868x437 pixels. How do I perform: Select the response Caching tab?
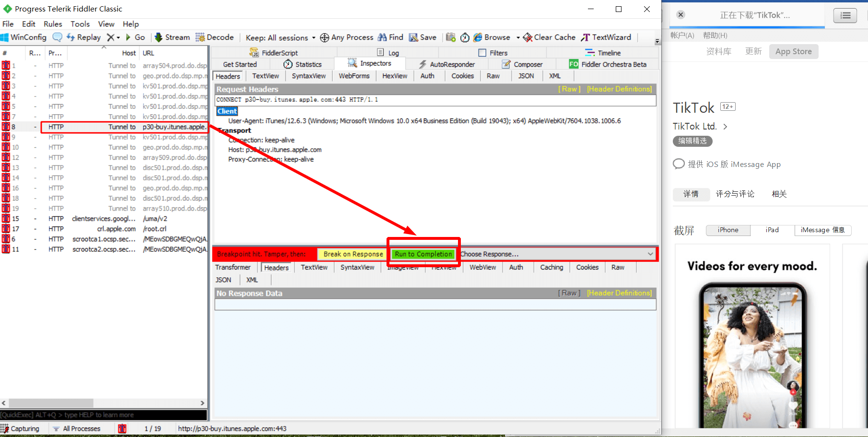click(x=551, y=267)
